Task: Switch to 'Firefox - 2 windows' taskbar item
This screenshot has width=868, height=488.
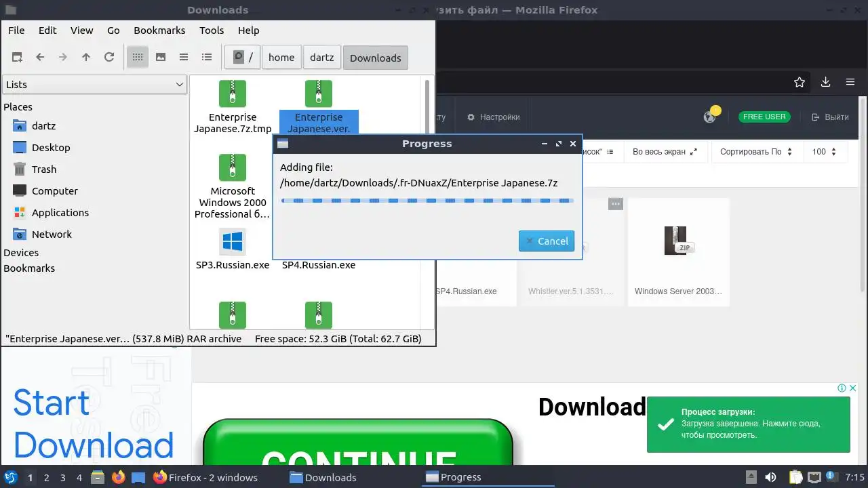Action: coord(205,477)
